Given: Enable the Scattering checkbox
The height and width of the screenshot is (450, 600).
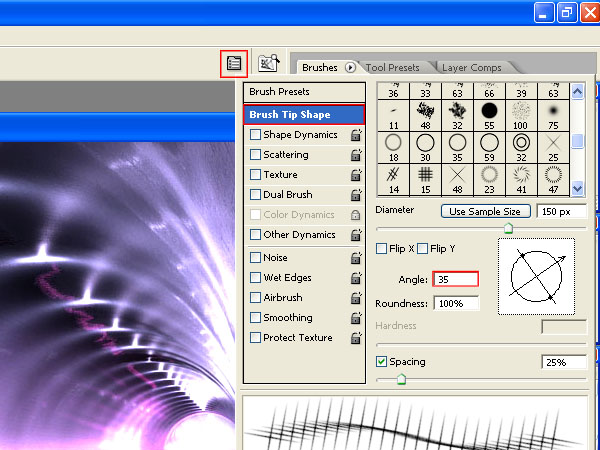Looking at the screenshot, I should [255, 155].
